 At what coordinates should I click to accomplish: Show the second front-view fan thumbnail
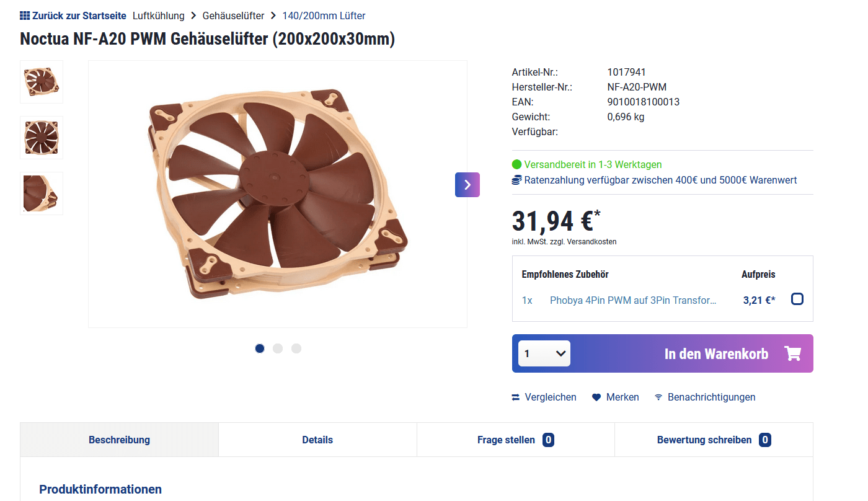(x=42, y=138)
